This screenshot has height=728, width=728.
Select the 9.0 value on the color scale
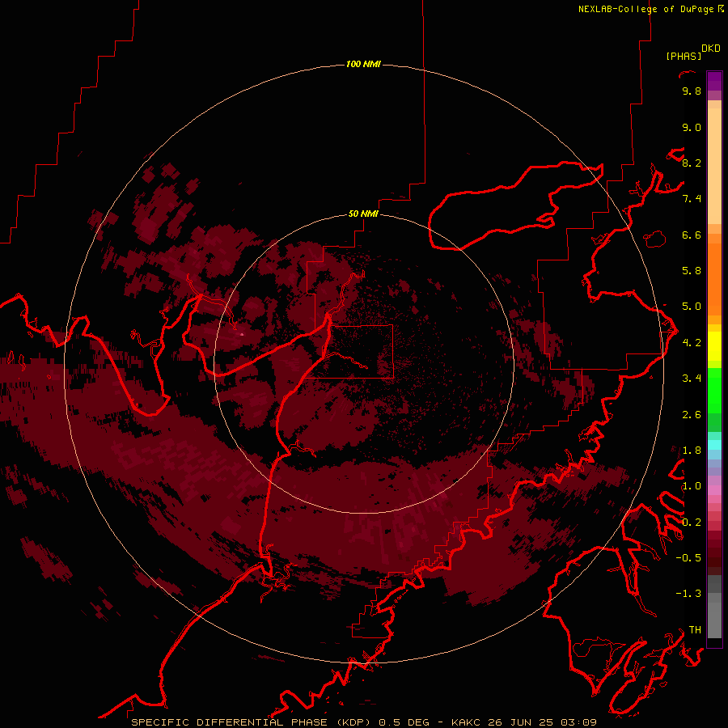click(692, 127)
